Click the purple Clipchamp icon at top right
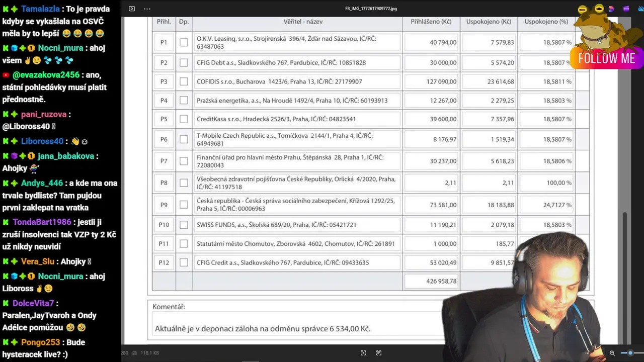Screen dimensions: 644x362 [626, 9]
